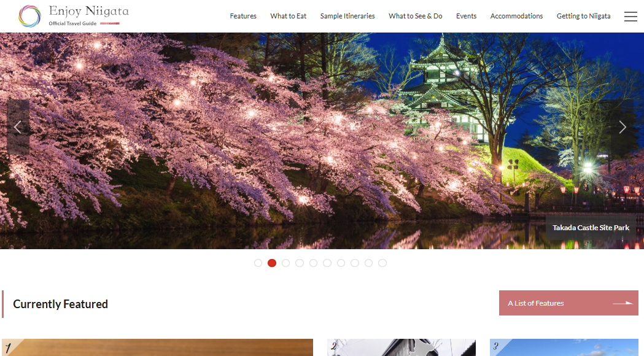Open the Features menu item
Viewport: 644px width, 356px height.
[x=243, y=16]
